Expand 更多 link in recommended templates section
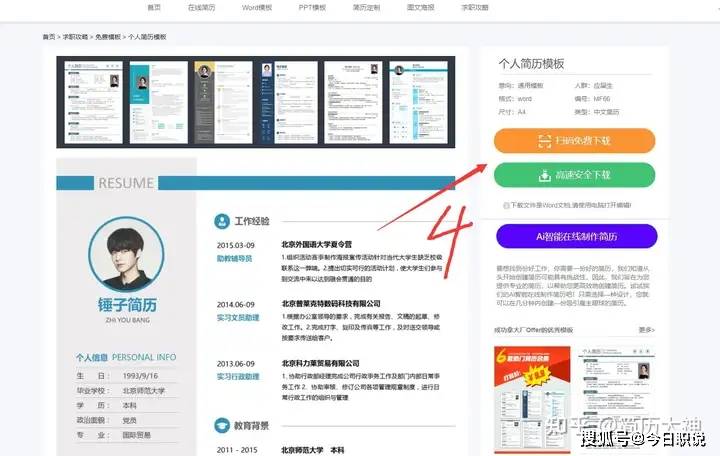The width and height of the screenshot is (720, 456). (x=646, y=329)
